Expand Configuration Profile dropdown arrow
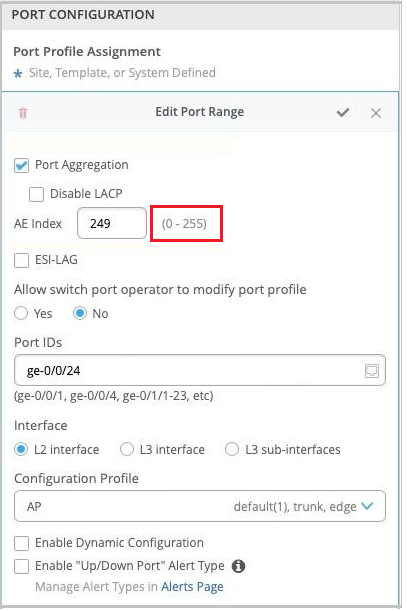 click(x=367, y=506)
